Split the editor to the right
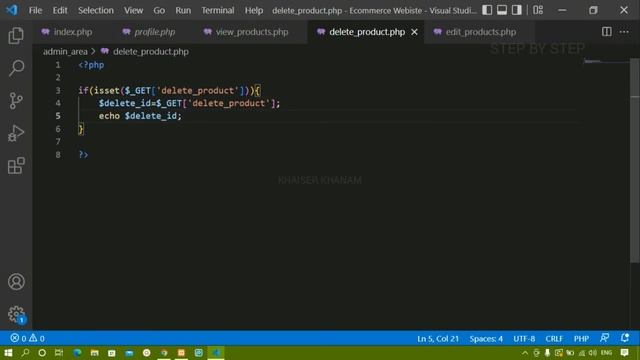This screenshot has height=360, width=640. [x=607, y=31]
